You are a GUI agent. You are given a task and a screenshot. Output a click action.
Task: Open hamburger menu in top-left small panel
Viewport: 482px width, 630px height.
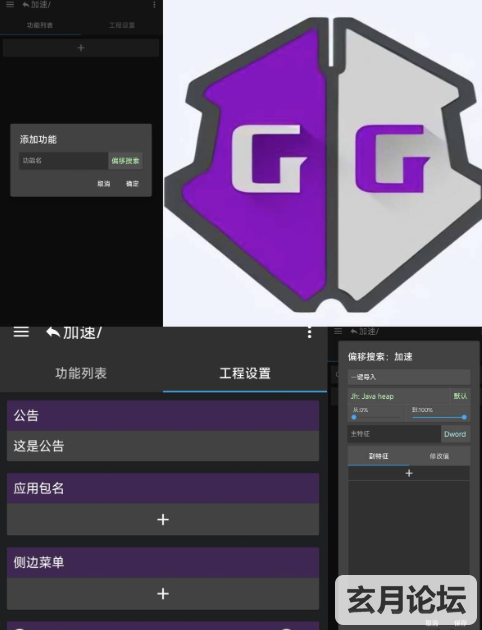(10, 4)
